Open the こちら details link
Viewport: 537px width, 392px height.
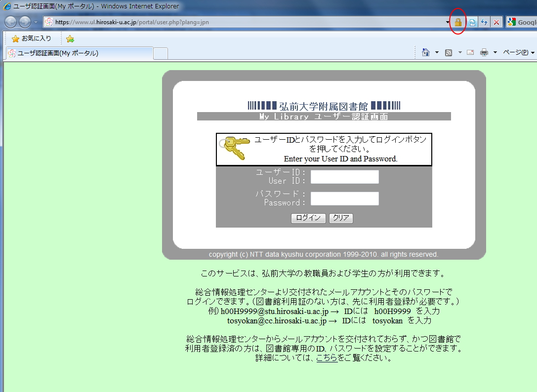coord(327,358)
